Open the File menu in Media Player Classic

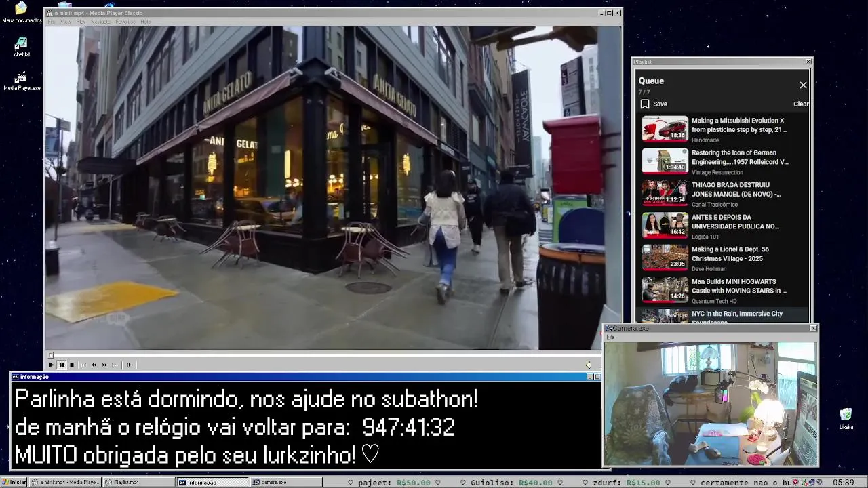point(52,22)
